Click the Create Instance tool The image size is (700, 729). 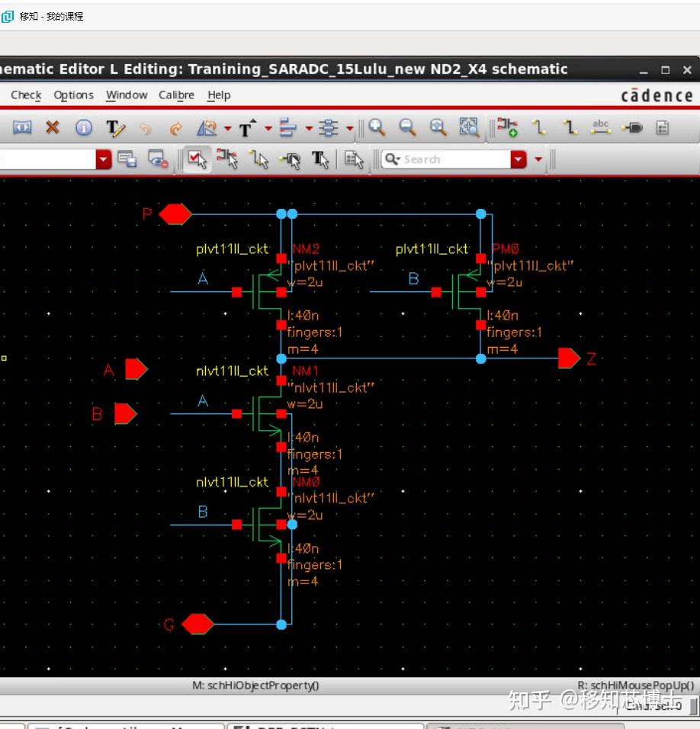(x=507, y=127)
